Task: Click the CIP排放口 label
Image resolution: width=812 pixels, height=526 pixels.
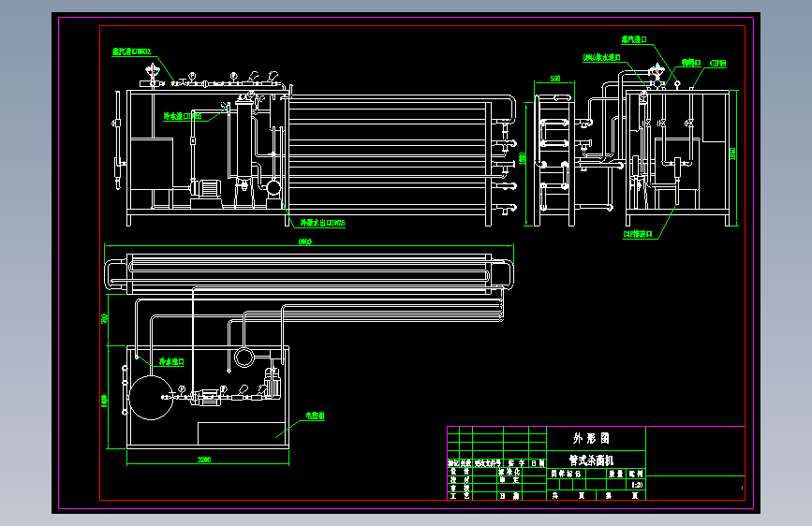Action: (638, 235)
